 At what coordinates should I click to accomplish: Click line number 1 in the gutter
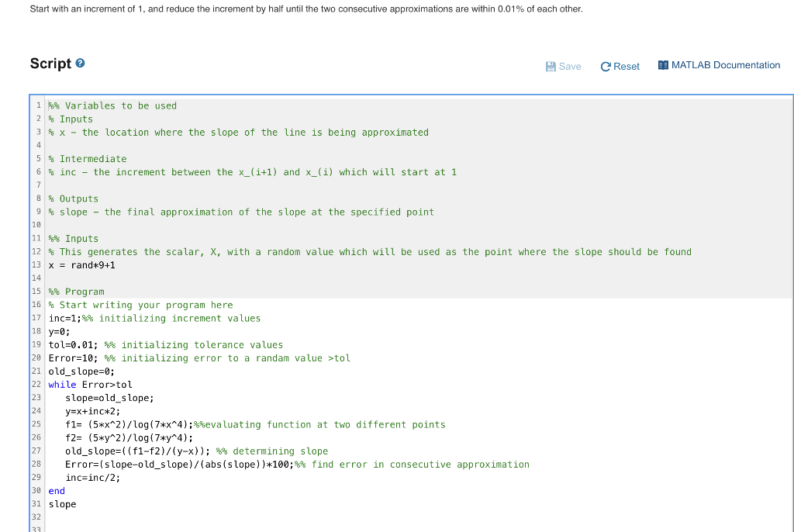pos(39,105)
